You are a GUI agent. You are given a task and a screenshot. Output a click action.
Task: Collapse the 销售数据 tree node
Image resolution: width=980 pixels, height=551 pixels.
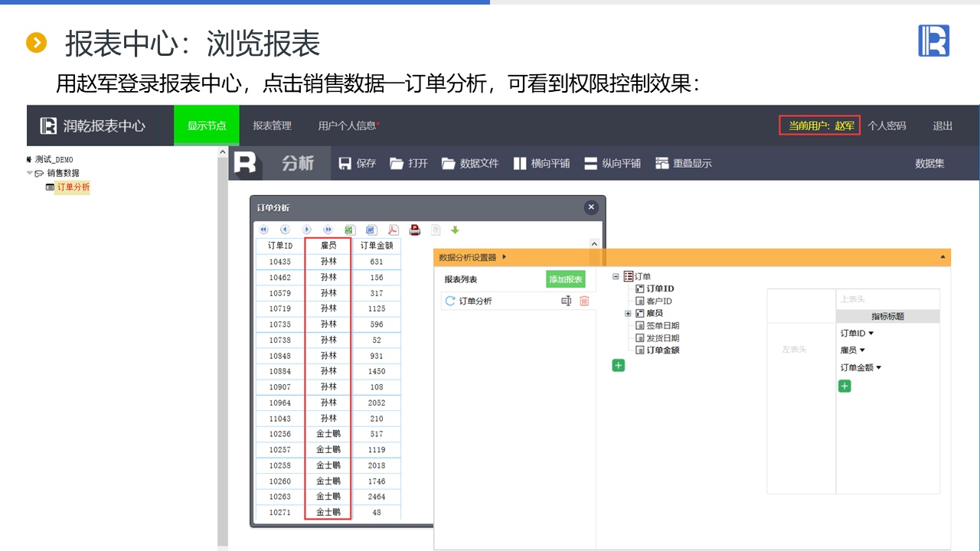(x=30, y=173)
